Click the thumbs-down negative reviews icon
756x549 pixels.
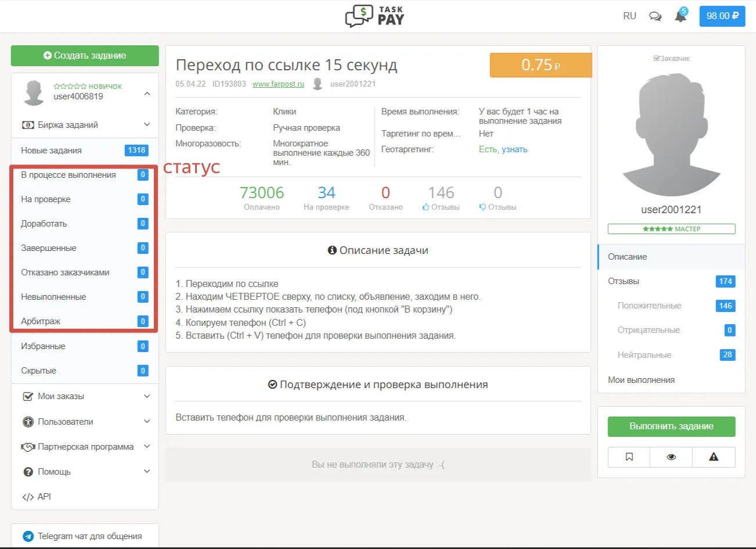[482, 207]
